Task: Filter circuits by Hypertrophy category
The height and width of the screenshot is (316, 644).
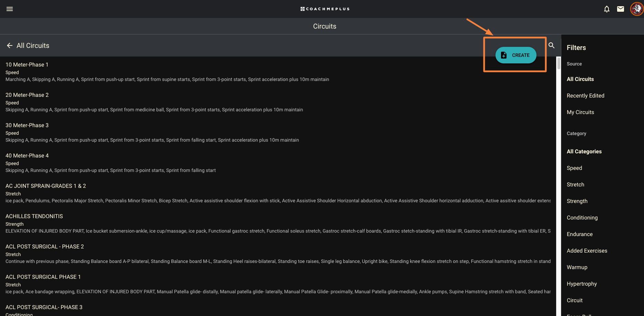Action: coord(582,284)
